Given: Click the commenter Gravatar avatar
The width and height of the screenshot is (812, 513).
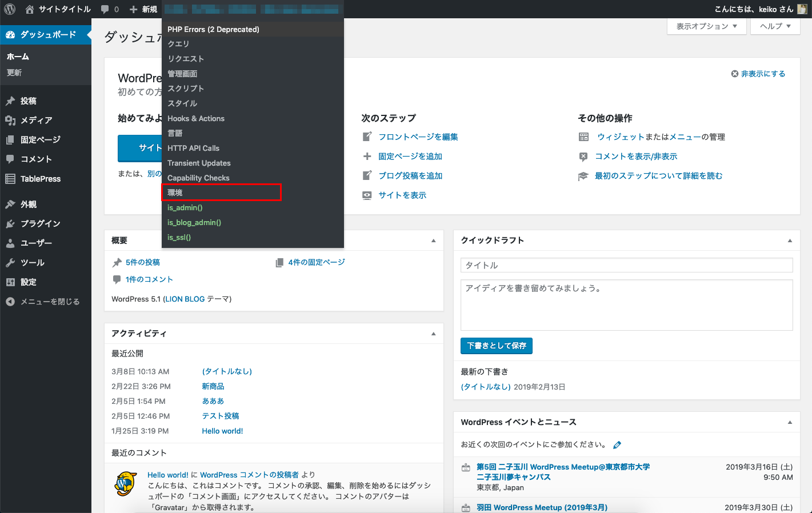Looking at the screenshot, I should [x=126, y=483].
